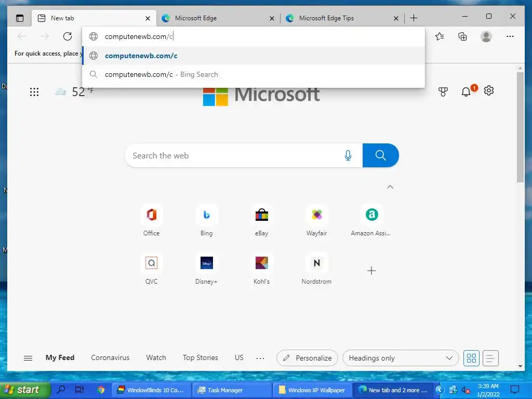This screenshot has width=532, height=399.
Task: Open the tab actions menu icon
Action: (x=20, y=18)
